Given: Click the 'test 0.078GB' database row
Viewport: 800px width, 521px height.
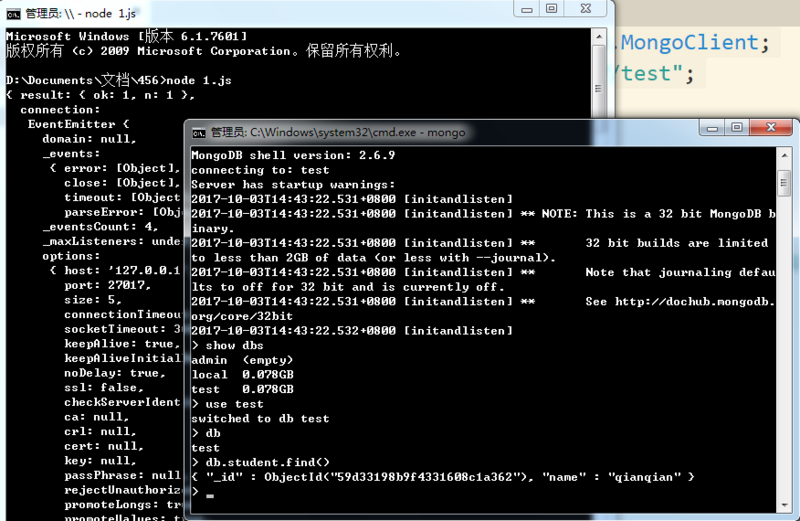Looking at the screenshot, I should tap(242, 389).
